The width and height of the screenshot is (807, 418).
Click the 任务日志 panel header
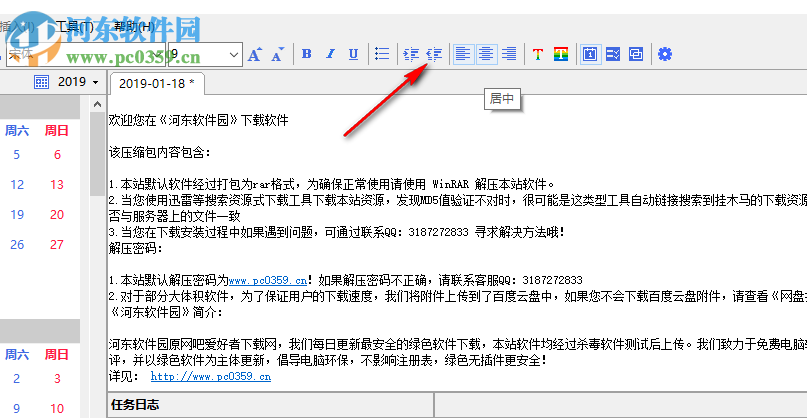pos(271,405)
